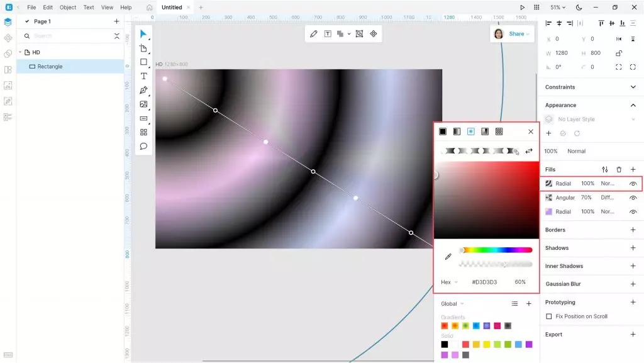This screenshot has width=644, height=363.
Task: Choose radial gradient fill type
Action: [x=470, y=131]
